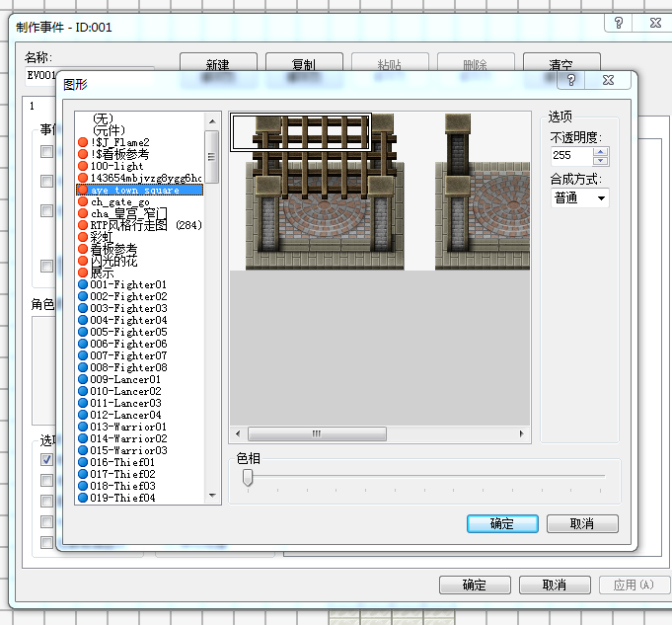Confirm graphic selection with 确定 in 图形 dialog
This screenshot has width=672, height=625.
point(502,523)
